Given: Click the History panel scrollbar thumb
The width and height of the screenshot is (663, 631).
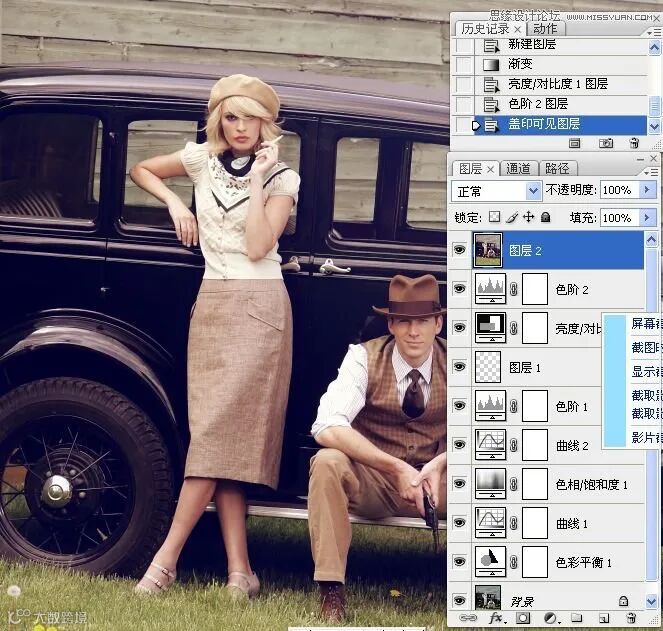Looking at the screenshot, I should coord(654,106).
